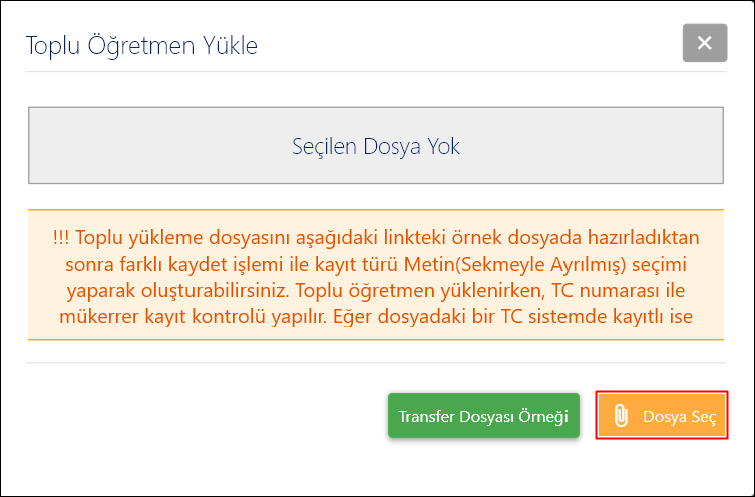
Task: Click the Dosya Seç label text
Action: coord(680,417)
